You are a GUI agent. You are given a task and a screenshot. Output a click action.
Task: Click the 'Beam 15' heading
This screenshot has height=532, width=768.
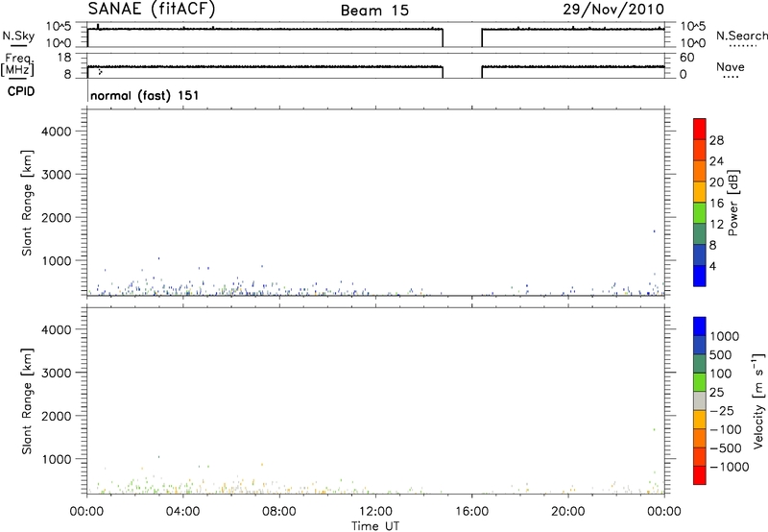(x=374, y=11)
